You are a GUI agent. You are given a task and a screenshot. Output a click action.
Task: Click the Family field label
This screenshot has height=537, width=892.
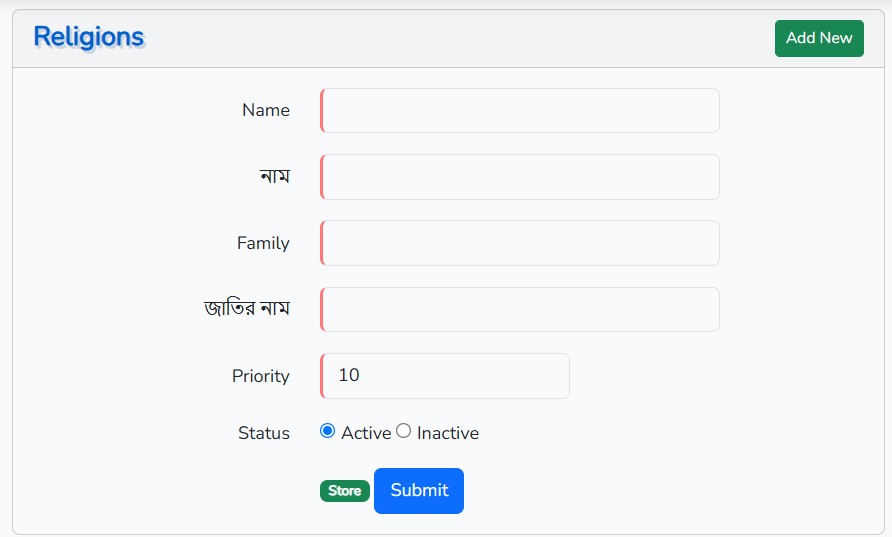[x=263, y=243]
